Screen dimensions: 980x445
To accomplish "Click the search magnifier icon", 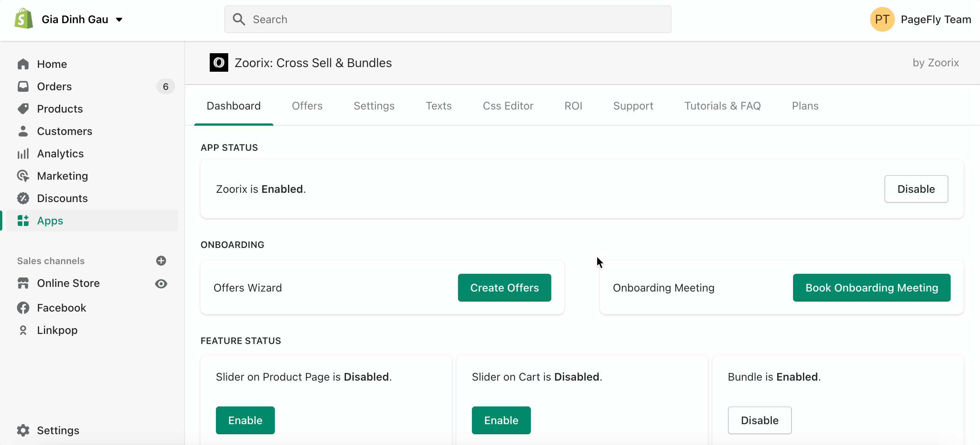I will click(239, 19).
